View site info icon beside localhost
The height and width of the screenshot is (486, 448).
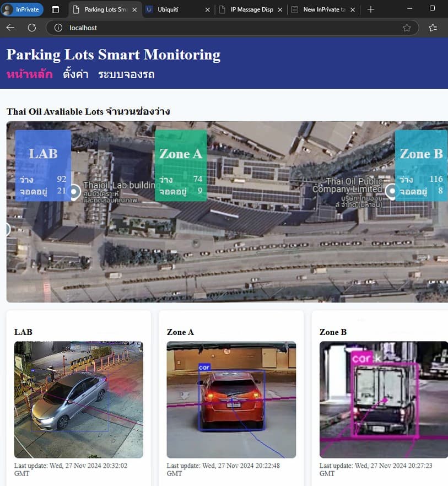pos(58,28)
